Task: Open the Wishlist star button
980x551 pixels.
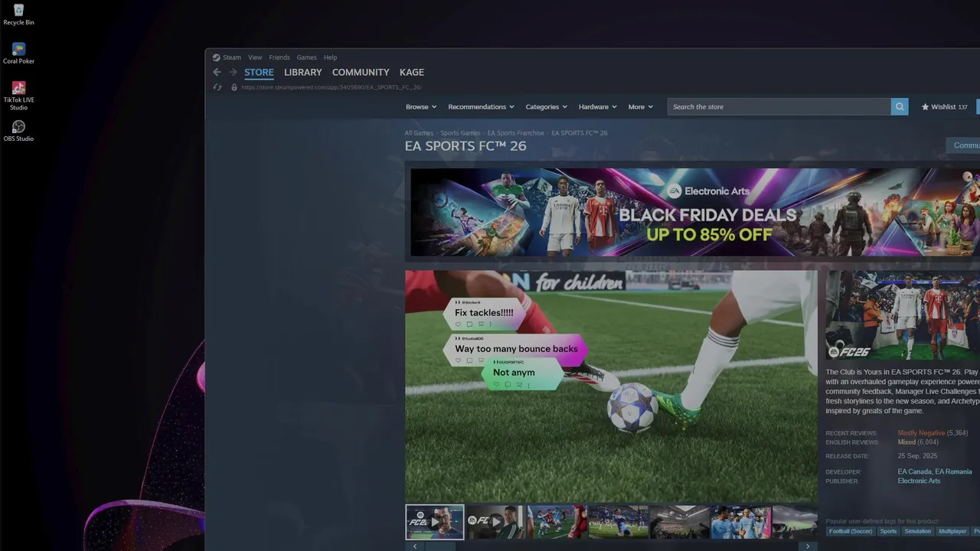Action: click(944, 107)
